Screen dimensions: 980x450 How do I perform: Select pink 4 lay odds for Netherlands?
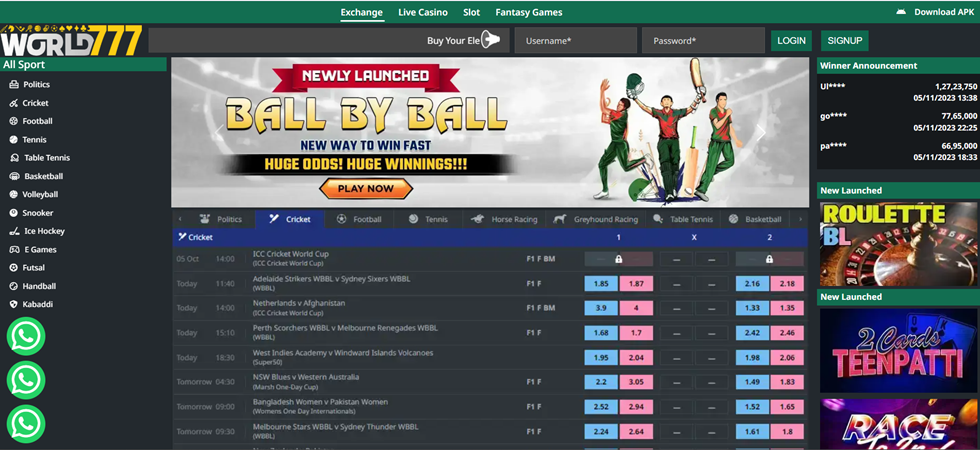pos(636,308)
